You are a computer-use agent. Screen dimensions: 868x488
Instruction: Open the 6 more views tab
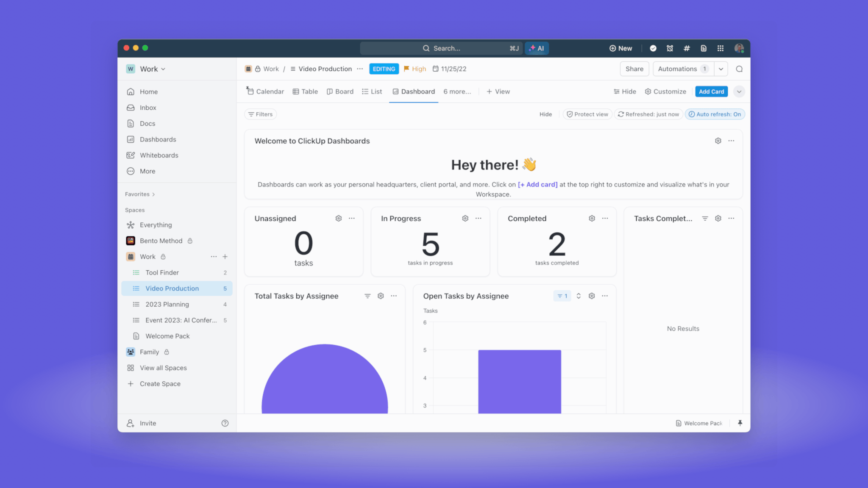pos(457,91)
